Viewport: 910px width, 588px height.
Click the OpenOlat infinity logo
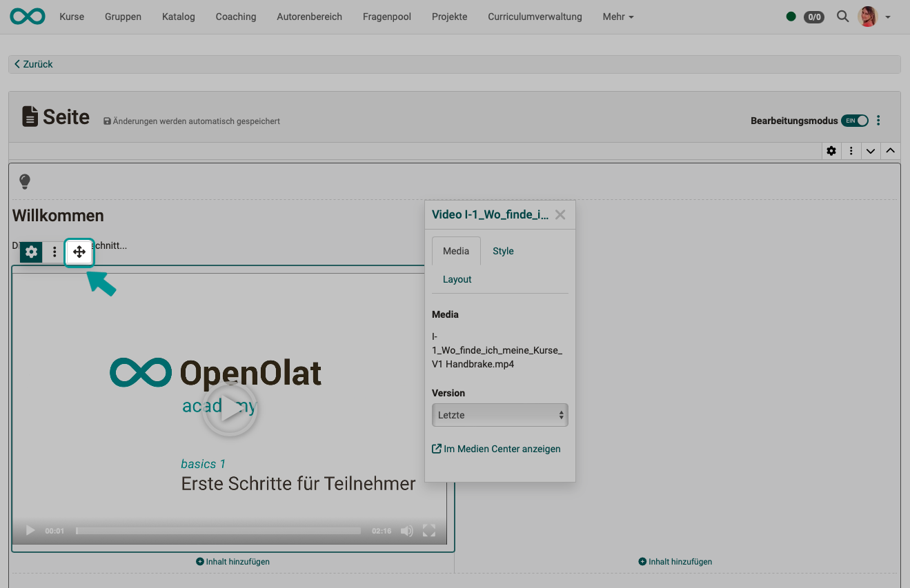click(x=28, y=17)
